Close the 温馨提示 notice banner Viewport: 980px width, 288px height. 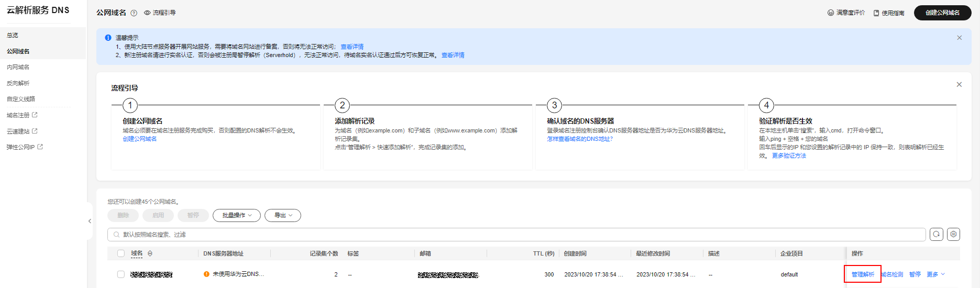959,38
